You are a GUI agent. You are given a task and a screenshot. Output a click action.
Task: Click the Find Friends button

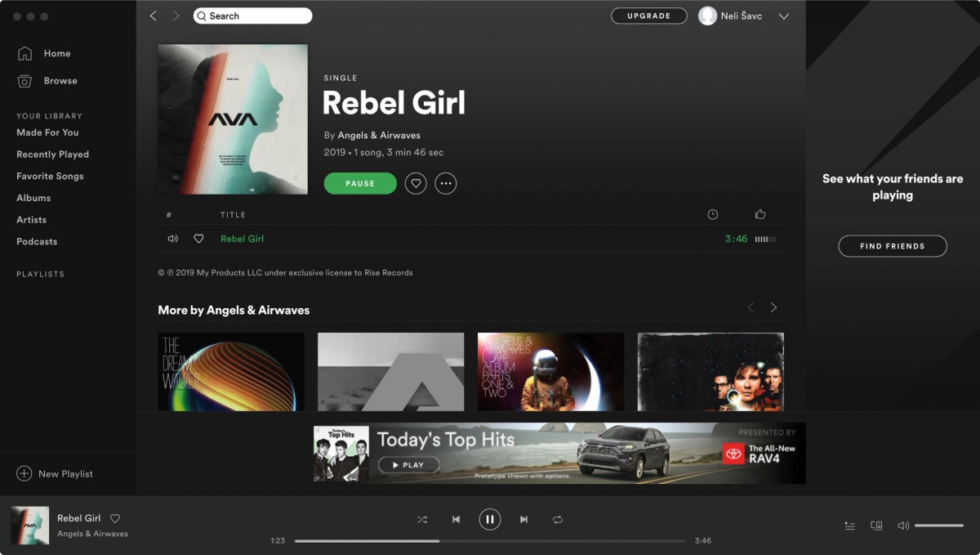(x=893, y=246)
